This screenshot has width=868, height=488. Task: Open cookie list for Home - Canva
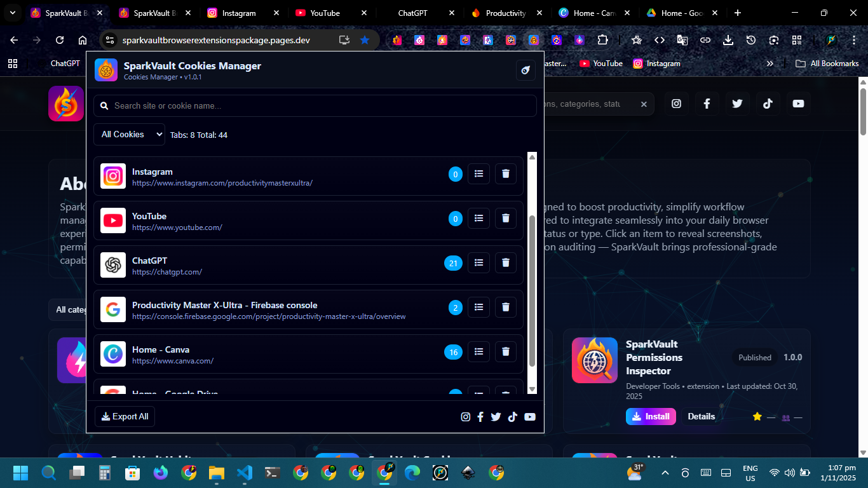pyautogui.click(x=478, y=351)
